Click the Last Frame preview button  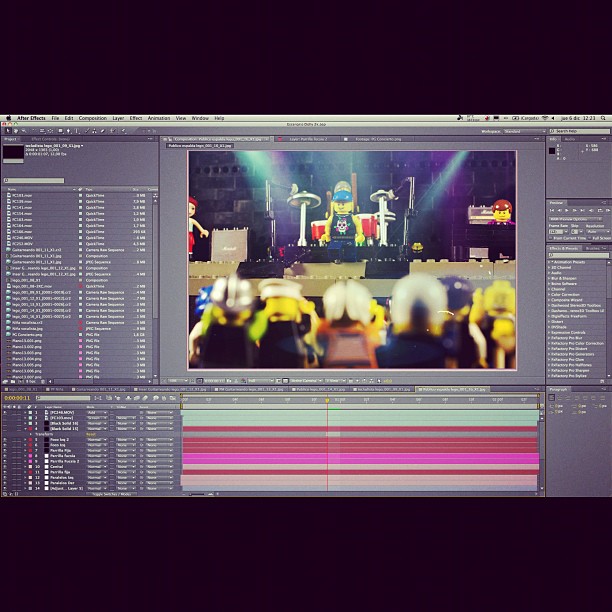click(583, 210)
